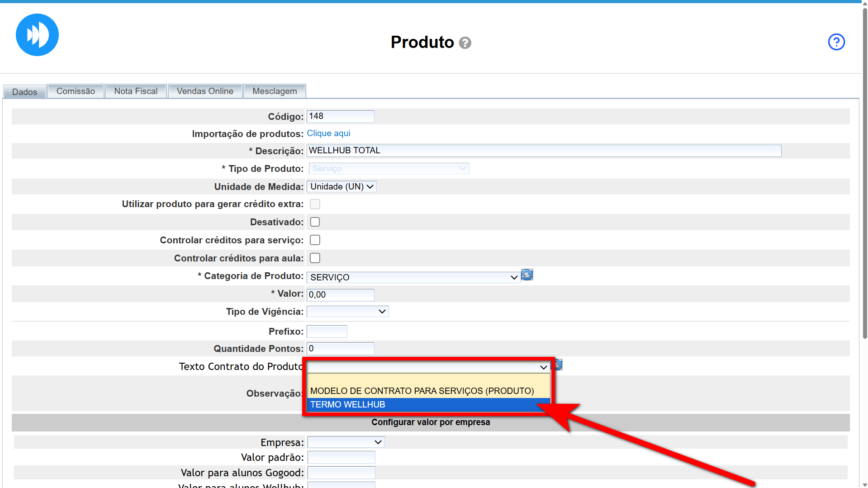
Task: Click the 'Clique aqui' import link
Action: tap(328, 133)
